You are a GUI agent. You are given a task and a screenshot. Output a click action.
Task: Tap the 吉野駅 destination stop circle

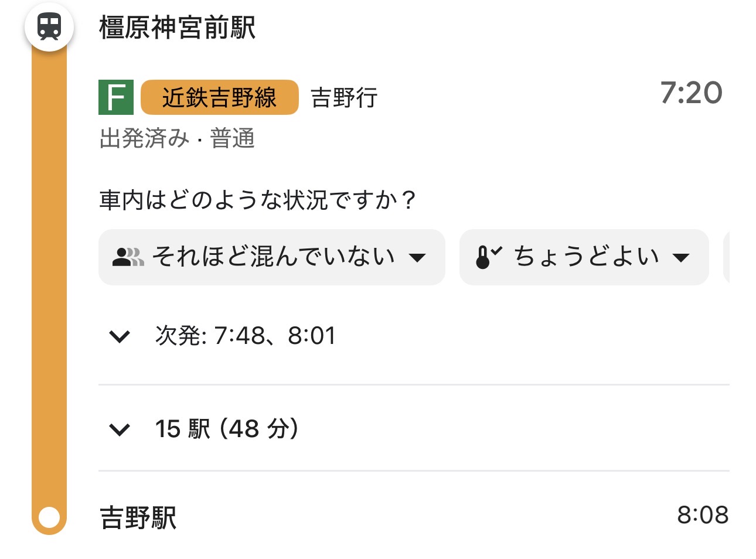[x=49, y=517]
